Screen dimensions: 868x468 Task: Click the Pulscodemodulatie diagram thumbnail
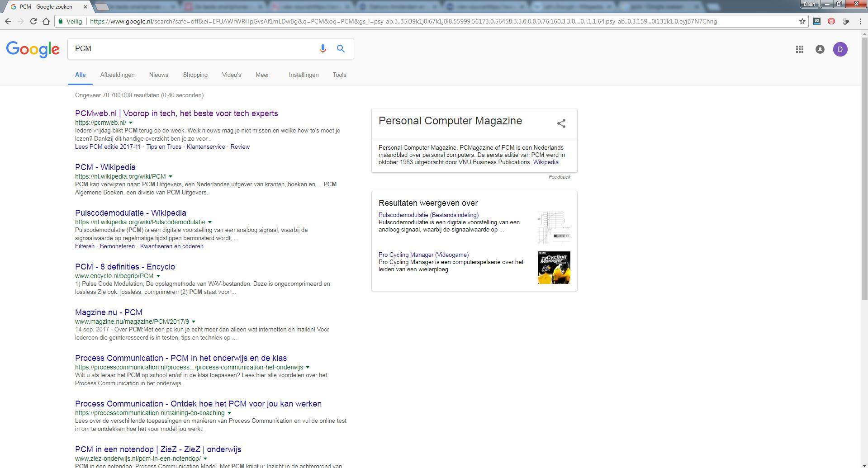coord(554,228)
